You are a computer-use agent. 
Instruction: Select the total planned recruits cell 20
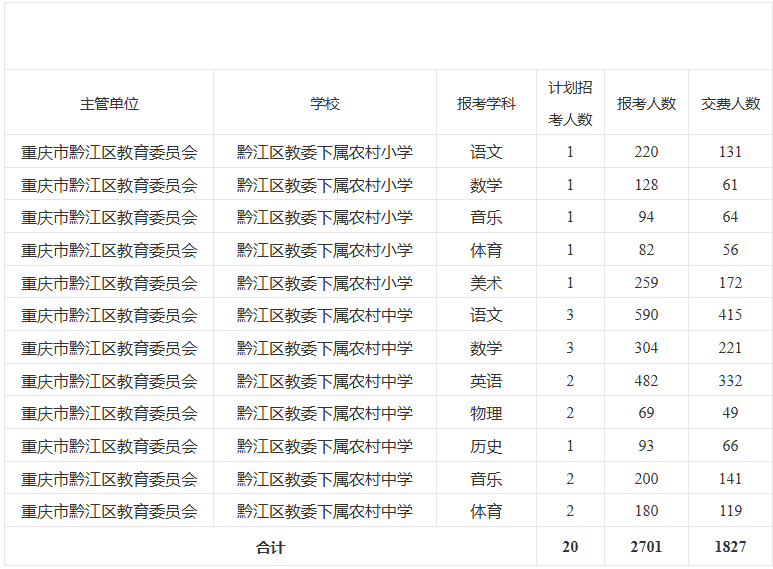click(x=570, y=547)
